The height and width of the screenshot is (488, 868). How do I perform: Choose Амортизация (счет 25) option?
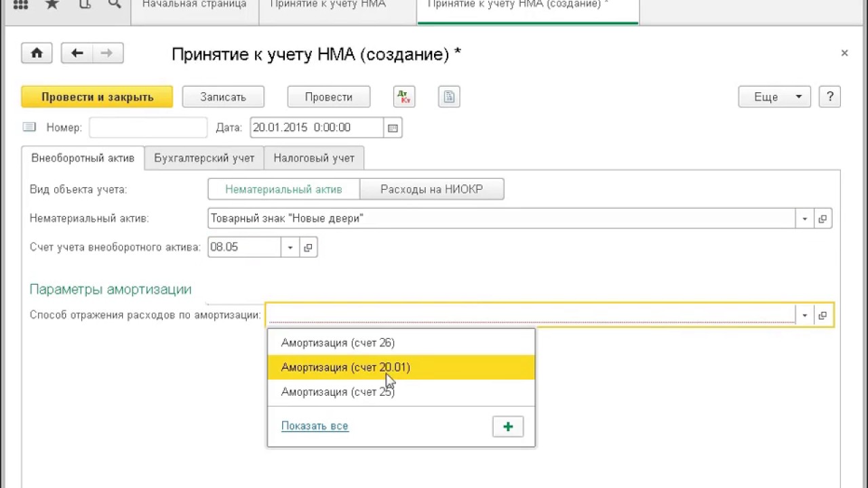coord(401,392)
